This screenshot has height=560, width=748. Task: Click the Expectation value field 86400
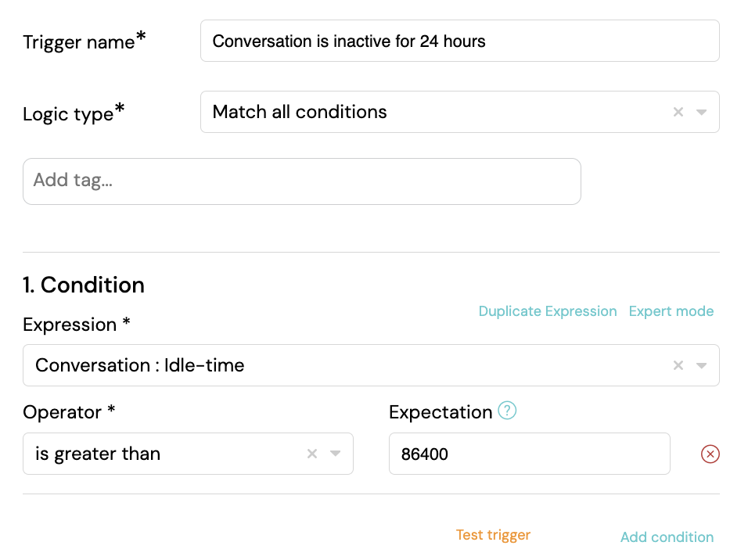coord(530,454)
